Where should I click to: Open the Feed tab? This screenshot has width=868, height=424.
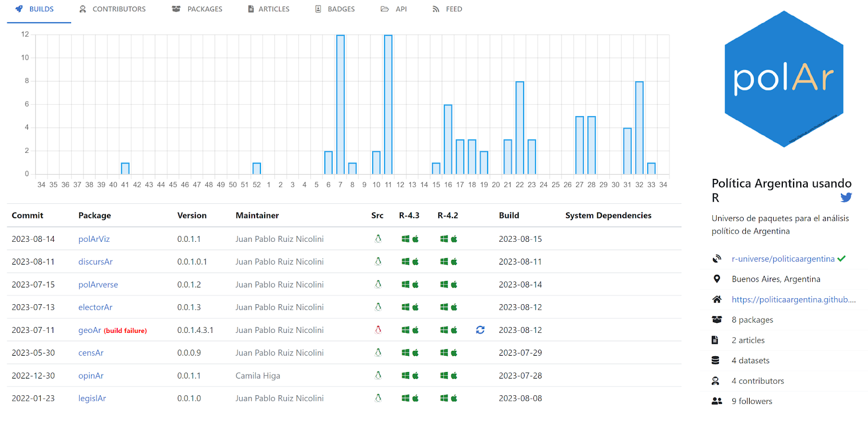pos(448,9)
